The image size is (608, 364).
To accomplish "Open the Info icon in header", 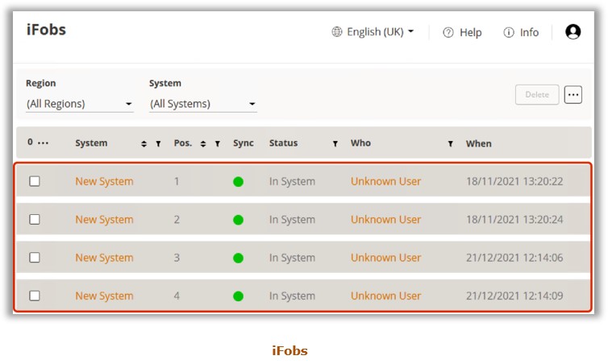I will click(x=509, y=32).
